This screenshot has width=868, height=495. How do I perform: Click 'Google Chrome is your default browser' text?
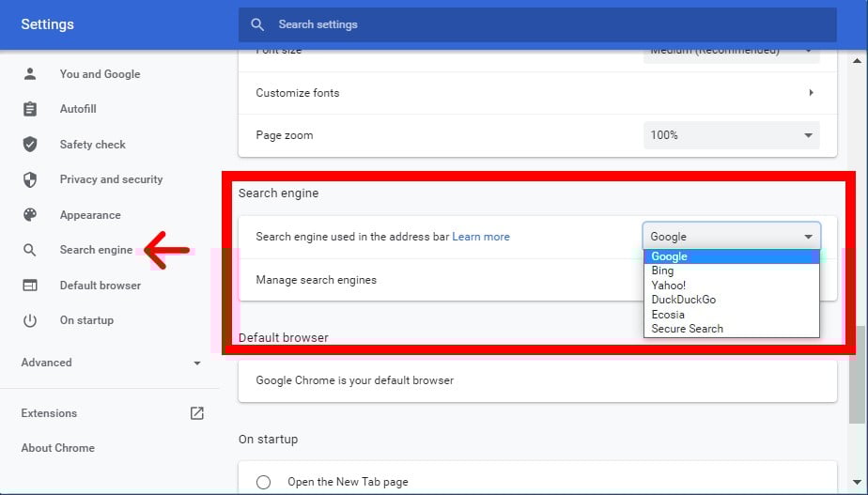click(x=354, y=380)
